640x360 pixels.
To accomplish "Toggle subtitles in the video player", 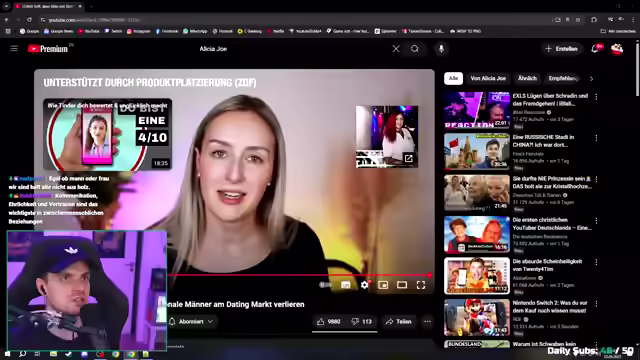I will (x=346, y=285).
